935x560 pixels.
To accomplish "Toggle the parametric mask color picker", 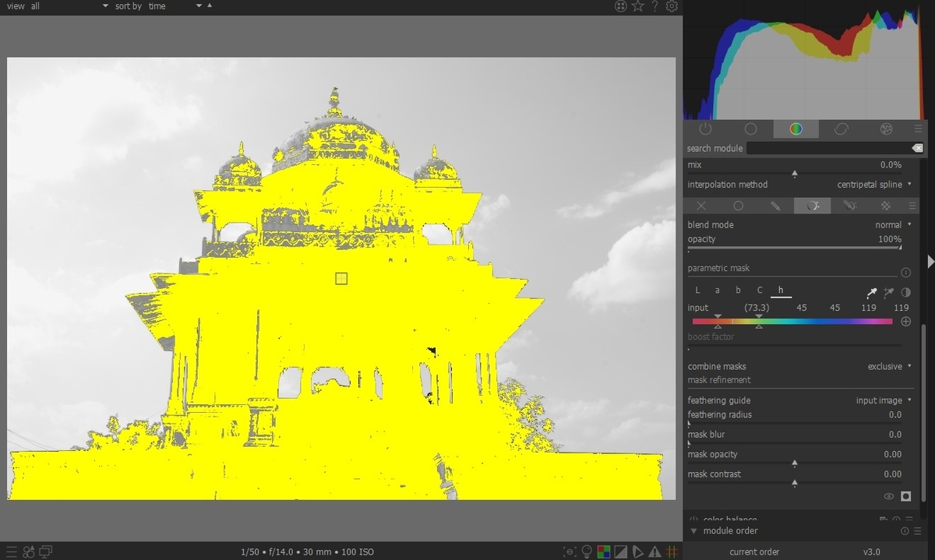I will click(872, 292).
